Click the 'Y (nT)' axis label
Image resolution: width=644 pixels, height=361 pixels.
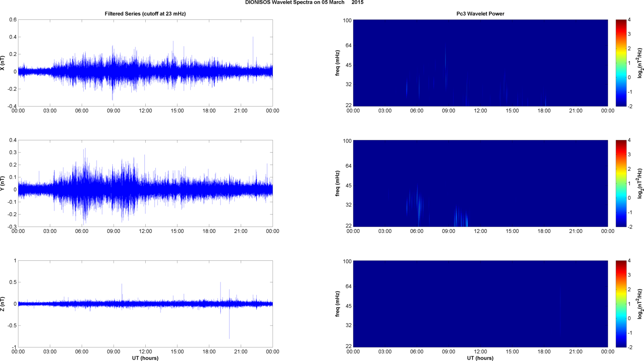pyautogui.click(x=3, y=183)
